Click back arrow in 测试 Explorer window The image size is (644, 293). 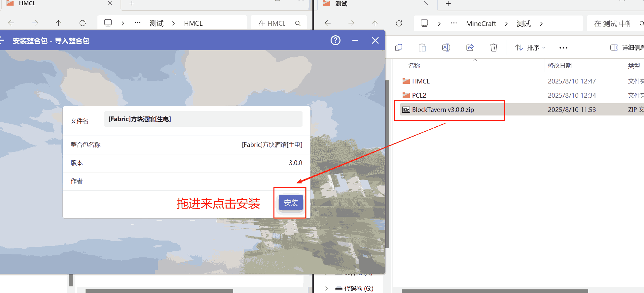coord(328,23)
